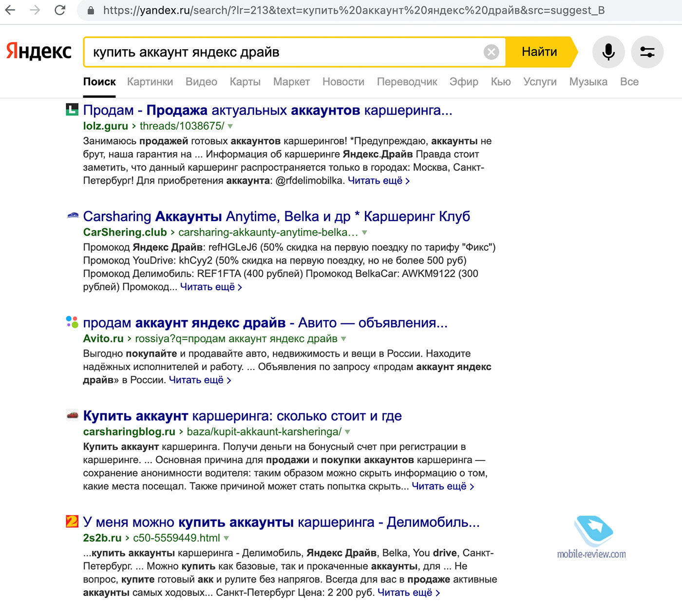Image resolution: width=682 pixels, height=616 pixels.
Task: Click the carsharingblog.ru domain link
Action: tap(129, 431)
